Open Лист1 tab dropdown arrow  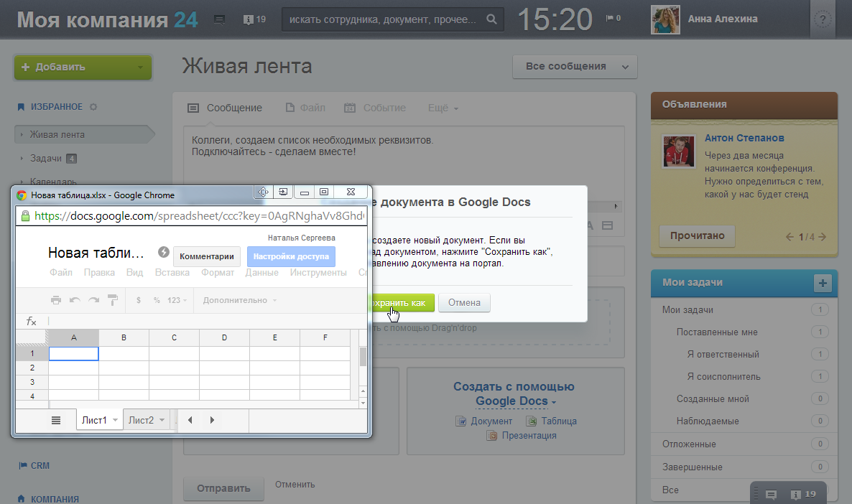click(x=115, y=421)
